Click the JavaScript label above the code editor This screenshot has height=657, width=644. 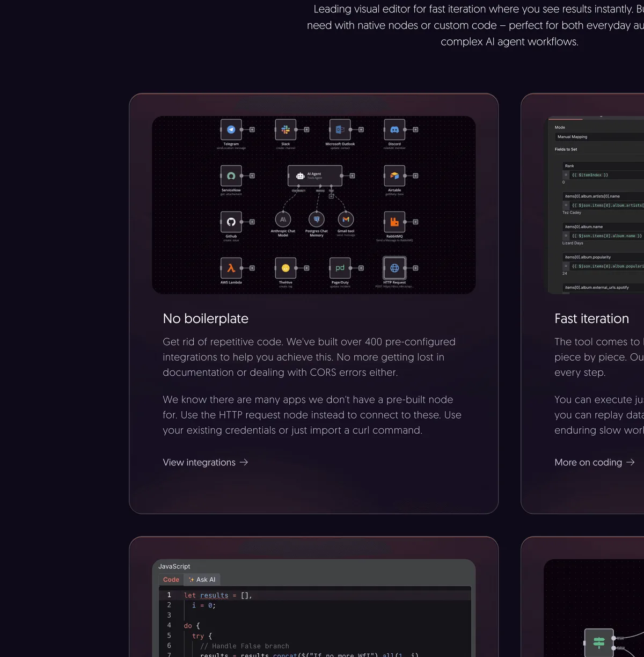tap(174, 566)
